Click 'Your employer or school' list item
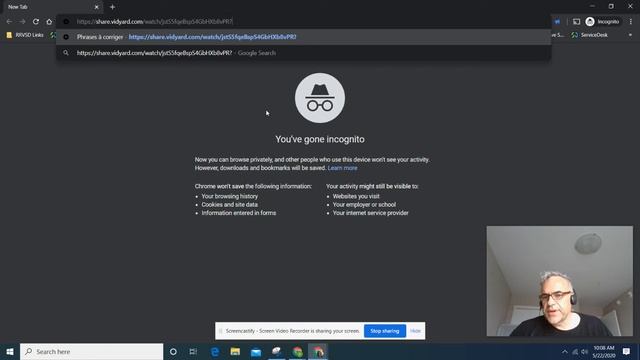The image size is (640, 360). [x=364, y=204]
